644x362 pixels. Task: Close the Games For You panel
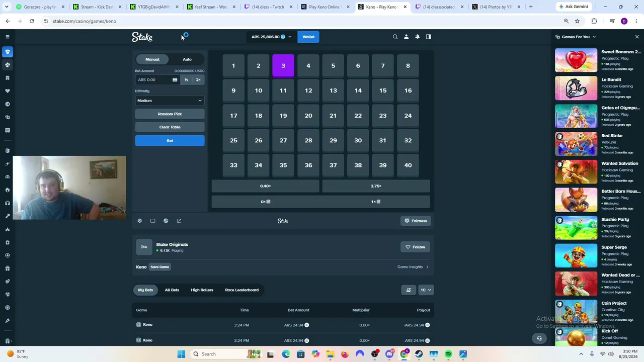[x=637, y=37]
